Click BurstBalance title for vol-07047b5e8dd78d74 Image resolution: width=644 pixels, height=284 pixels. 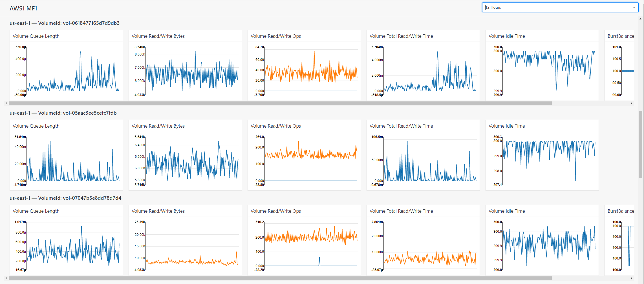point(621,211)
